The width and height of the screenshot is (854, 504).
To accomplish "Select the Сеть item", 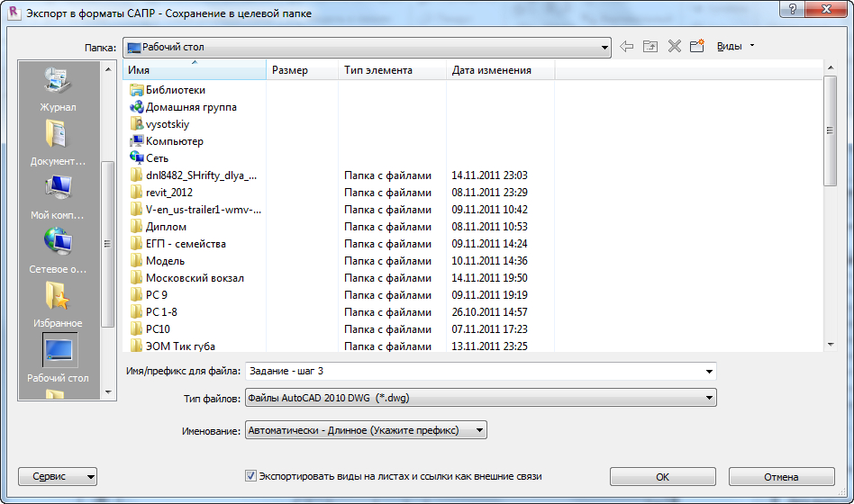I will 150,158.
